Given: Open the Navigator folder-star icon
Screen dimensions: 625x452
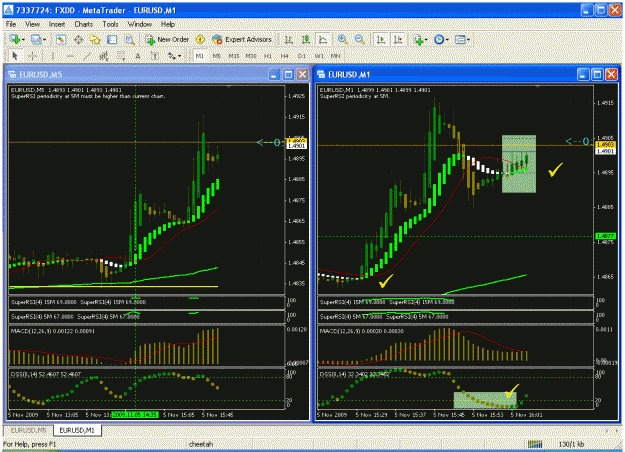Looking at the screenshot, I should 95,39.
